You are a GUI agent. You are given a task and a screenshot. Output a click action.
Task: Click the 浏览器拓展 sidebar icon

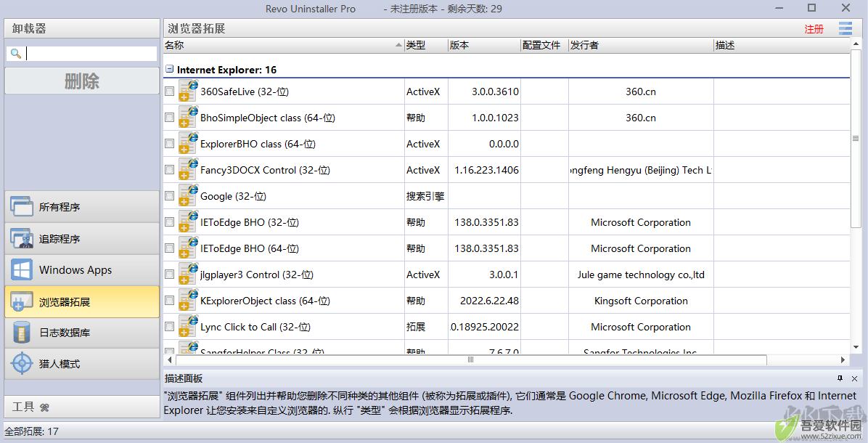click(x=22, y=302)
